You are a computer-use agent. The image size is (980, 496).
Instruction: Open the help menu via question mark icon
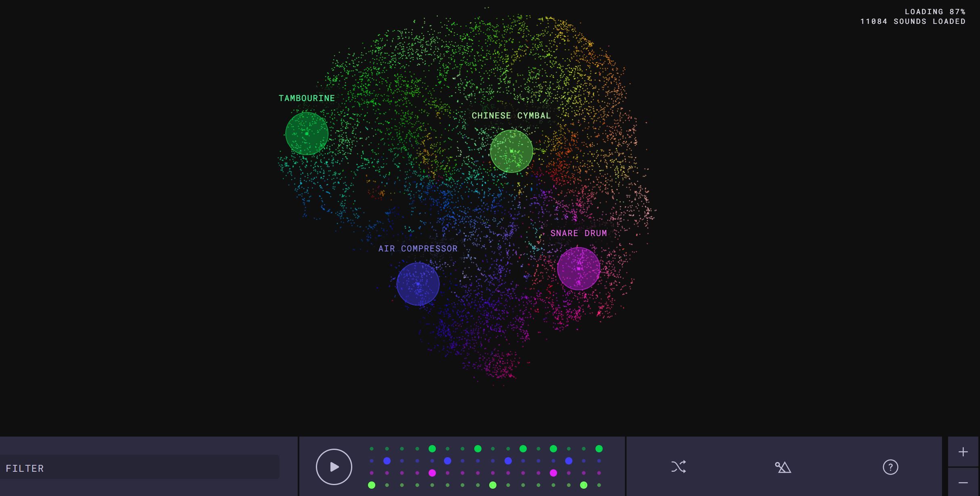[x=891, y=467]
